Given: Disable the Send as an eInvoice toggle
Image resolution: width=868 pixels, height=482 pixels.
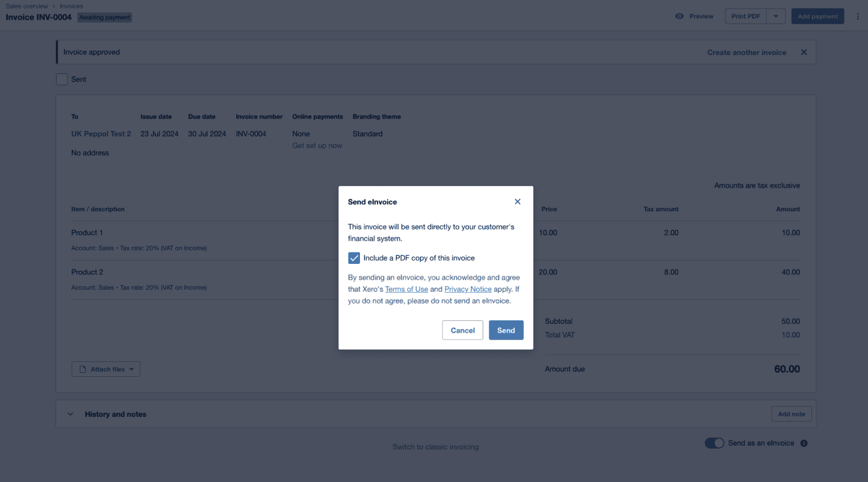Looking at the screenshot, I should coord(714,443).
